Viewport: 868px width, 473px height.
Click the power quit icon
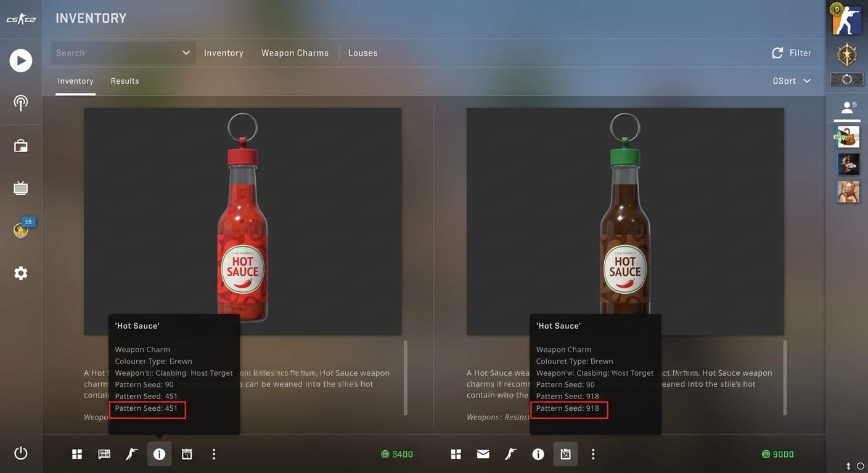pyautogui.click(x=21, y=453)
